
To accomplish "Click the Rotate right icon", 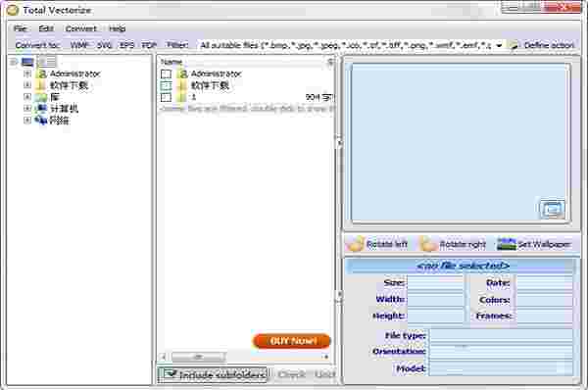I will click(x=428, y=244).
